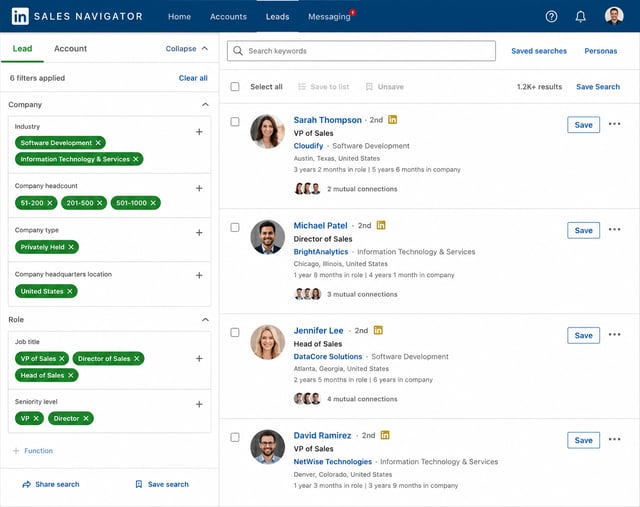
Task: Collapse the Company filter section
Action: tap(205, 105)
